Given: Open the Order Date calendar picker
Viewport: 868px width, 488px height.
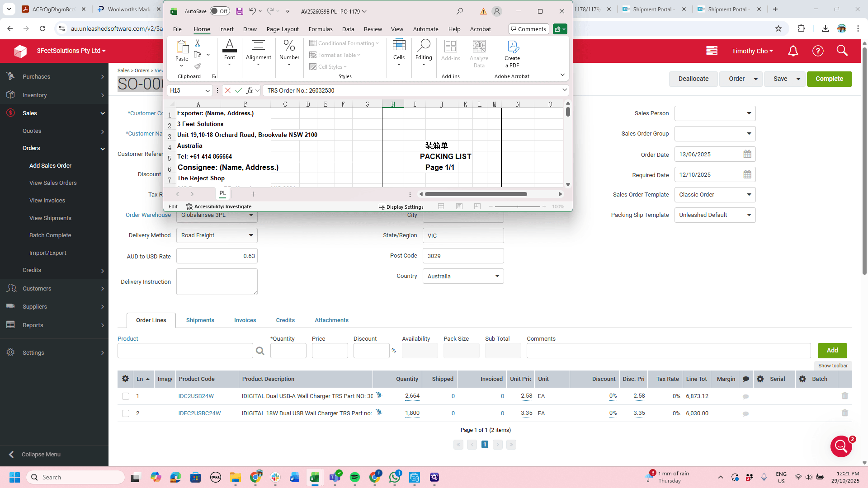Looking at the screenshot, I should (747, 154).
